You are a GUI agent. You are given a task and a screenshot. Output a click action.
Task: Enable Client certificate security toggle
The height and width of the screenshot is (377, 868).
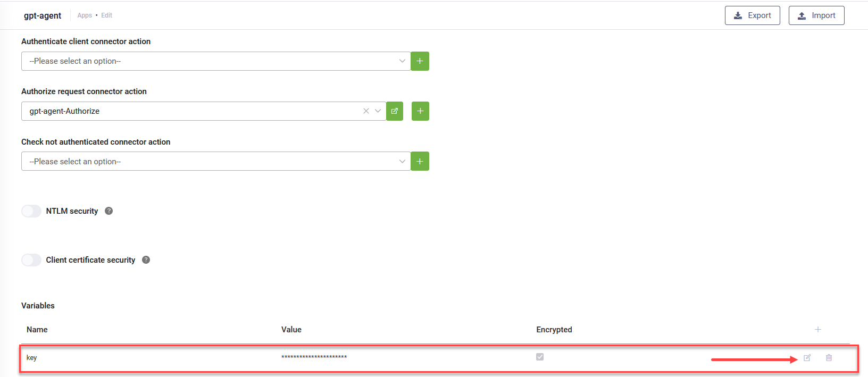31,260
